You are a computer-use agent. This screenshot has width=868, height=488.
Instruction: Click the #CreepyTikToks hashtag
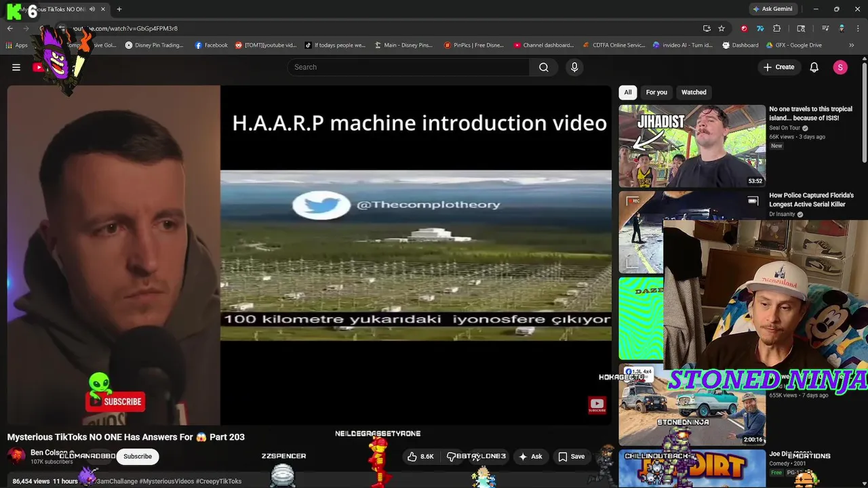coord(218,481)
